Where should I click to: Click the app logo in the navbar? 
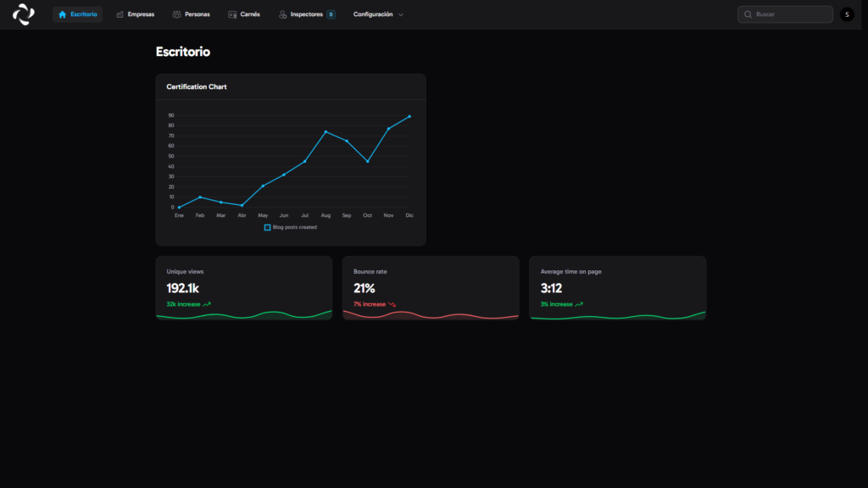point(24,14)
